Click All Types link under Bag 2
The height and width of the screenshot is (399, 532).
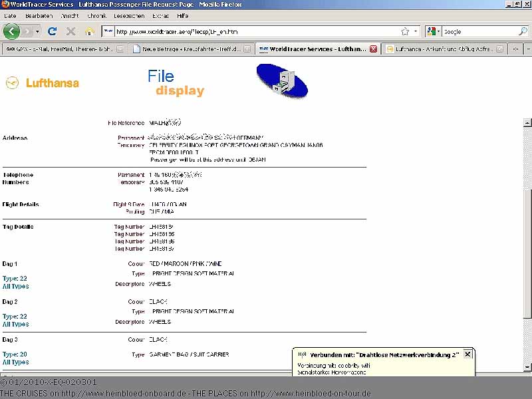pos(15,325)
